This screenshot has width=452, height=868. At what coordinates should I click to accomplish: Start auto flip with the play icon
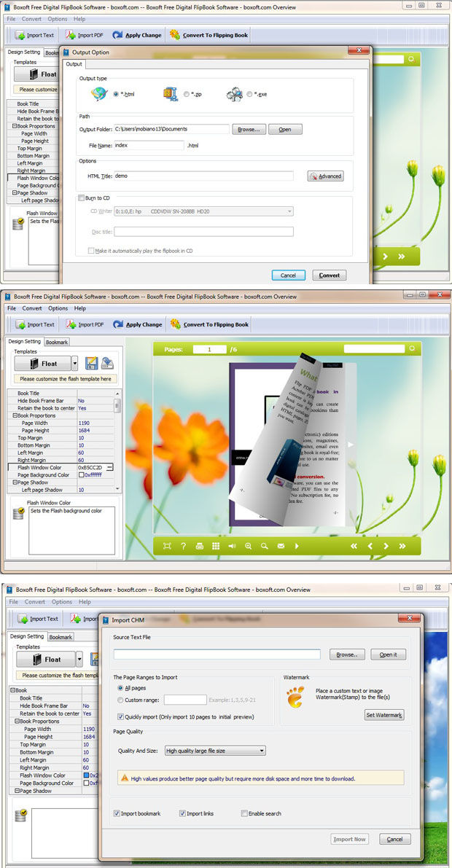(x=297, y=546)
